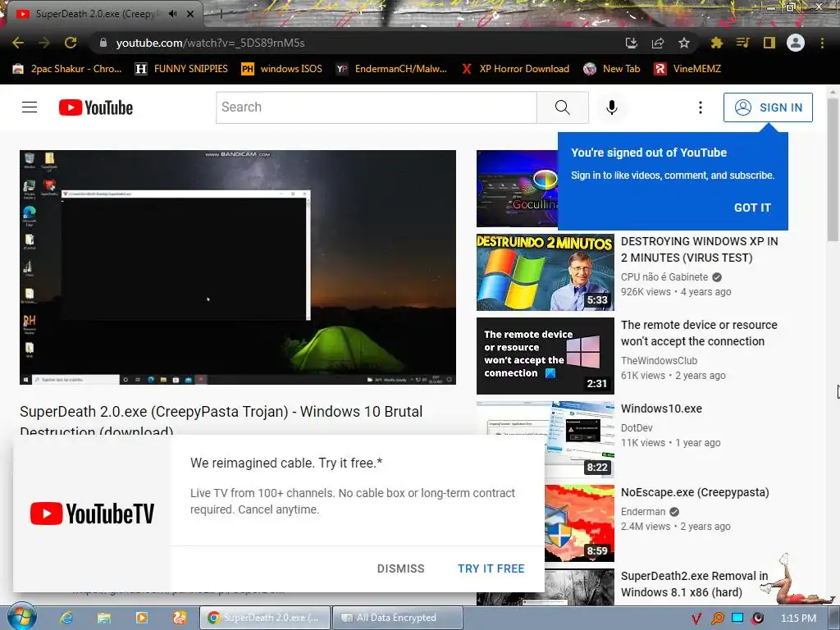This screenshot has width=840, height=630.
Task: Open DESTROYING WINDOWS XP IN 2 MINUTES title
Action: click(699, 249)
